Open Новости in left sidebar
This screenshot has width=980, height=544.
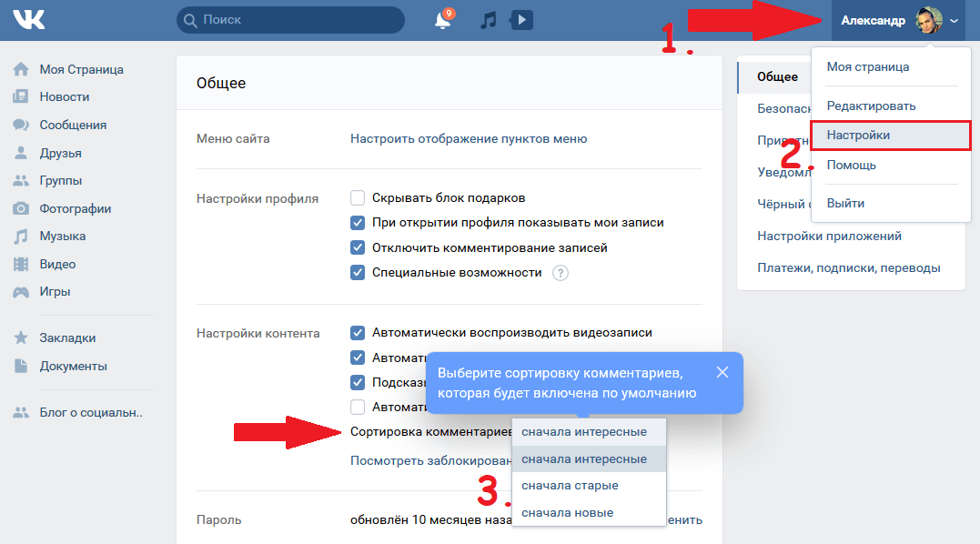coord(65,96)
